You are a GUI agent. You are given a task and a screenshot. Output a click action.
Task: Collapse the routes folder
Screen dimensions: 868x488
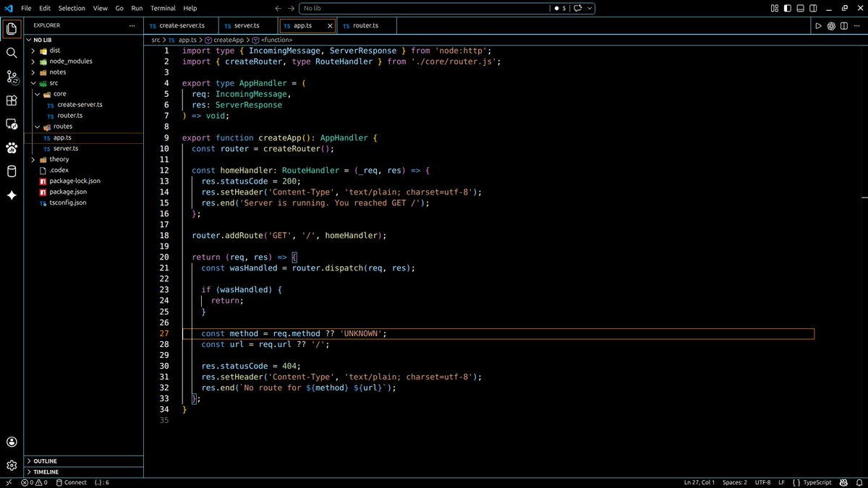point(84,127)
